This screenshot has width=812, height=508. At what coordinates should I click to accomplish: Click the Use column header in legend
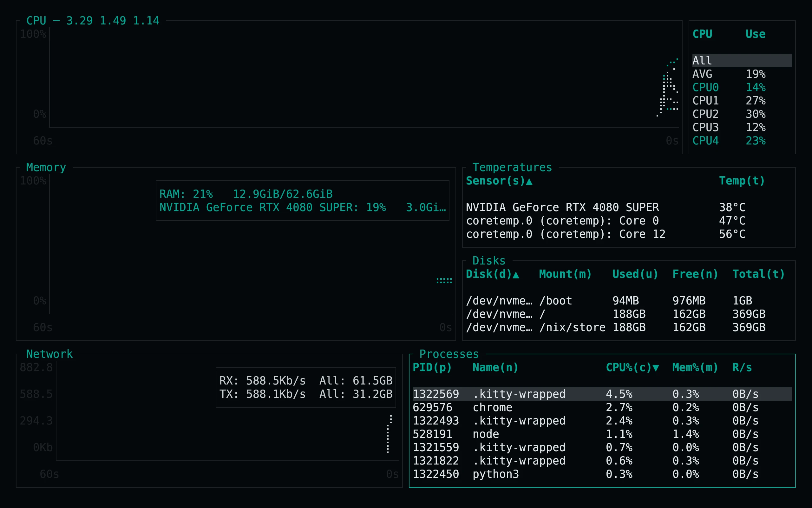click(x=756, y=34)
